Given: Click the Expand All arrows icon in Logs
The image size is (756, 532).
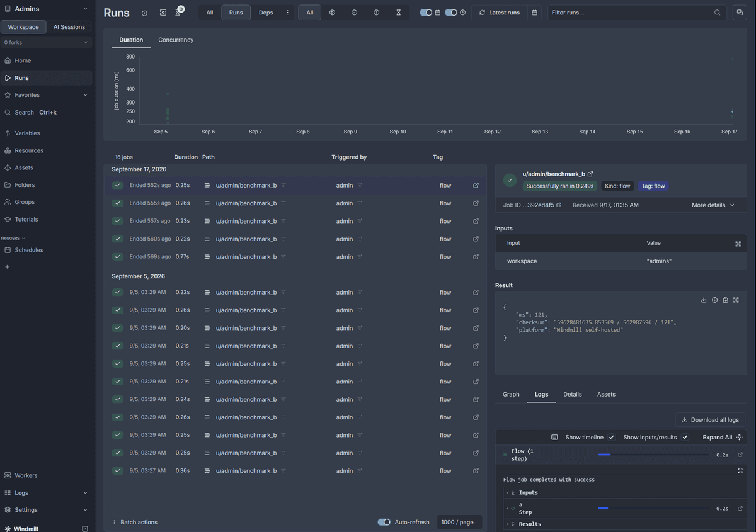Looking at the screenshot, I should (740, 437).
